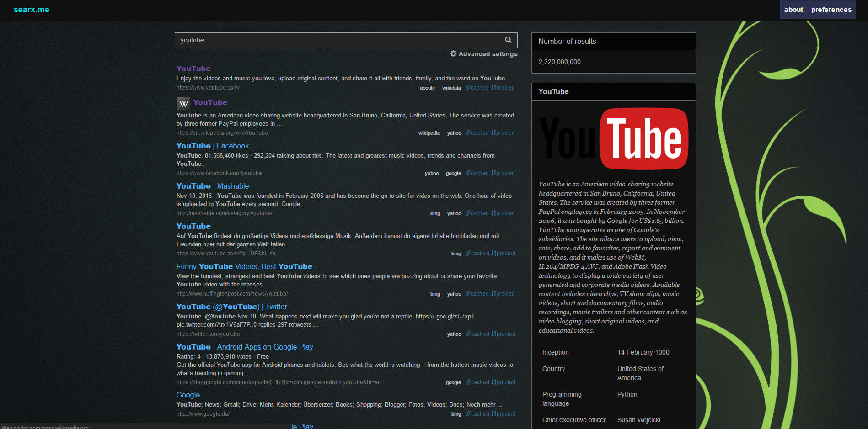Viewport: 868px width, 429px height.
Task: Open the about page
Action: coord(793,10)
